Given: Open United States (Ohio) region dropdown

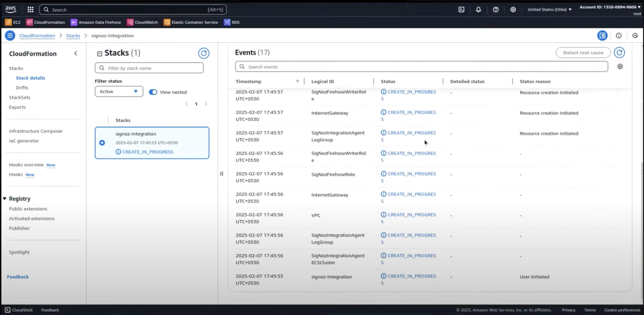Looking at the screenshot, I should (x=549, y=9).
